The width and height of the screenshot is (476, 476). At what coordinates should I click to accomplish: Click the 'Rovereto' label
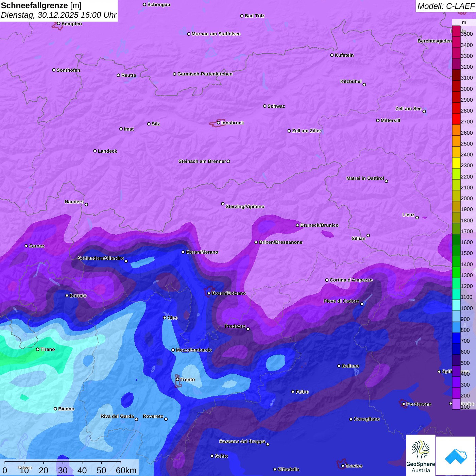tap(153, 416)
